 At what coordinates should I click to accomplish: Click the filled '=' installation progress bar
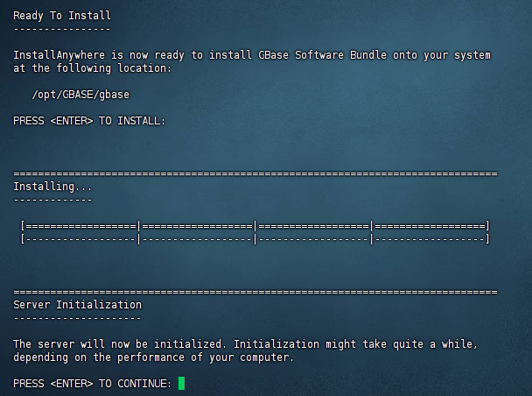255,226
